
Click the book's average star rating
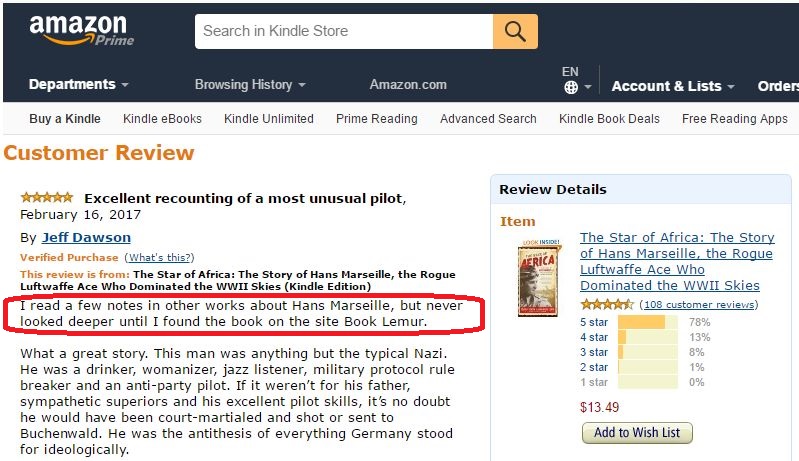click(606, 304)
